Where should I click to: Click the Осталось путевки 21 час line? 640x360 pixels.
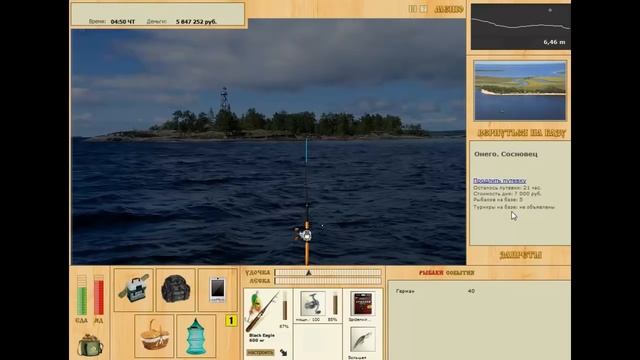[x=507, y=188]
